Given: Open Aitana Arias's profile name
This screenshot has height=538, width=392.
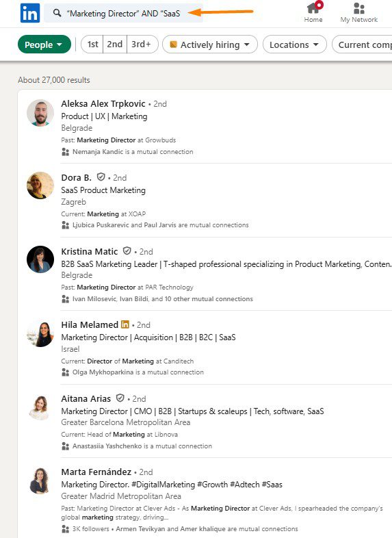Looking at the screenshot, I should (86, 398).
